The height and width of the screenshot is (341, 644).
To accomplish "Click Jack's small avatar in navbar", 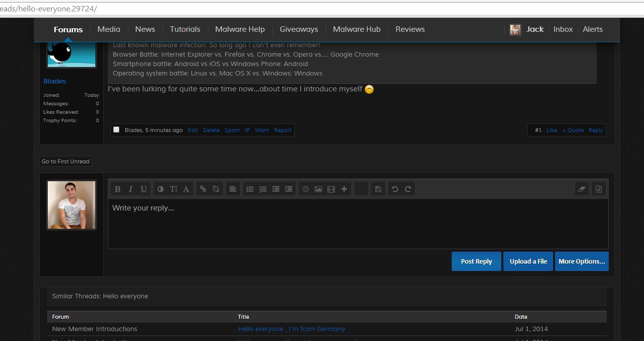I will click(515, 30).
